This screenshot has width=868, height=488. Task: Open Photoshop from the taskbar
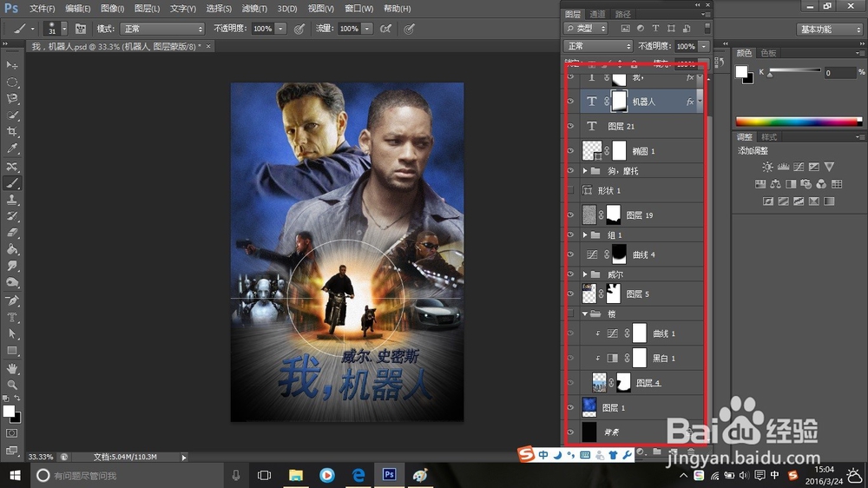tap(389, 475)
